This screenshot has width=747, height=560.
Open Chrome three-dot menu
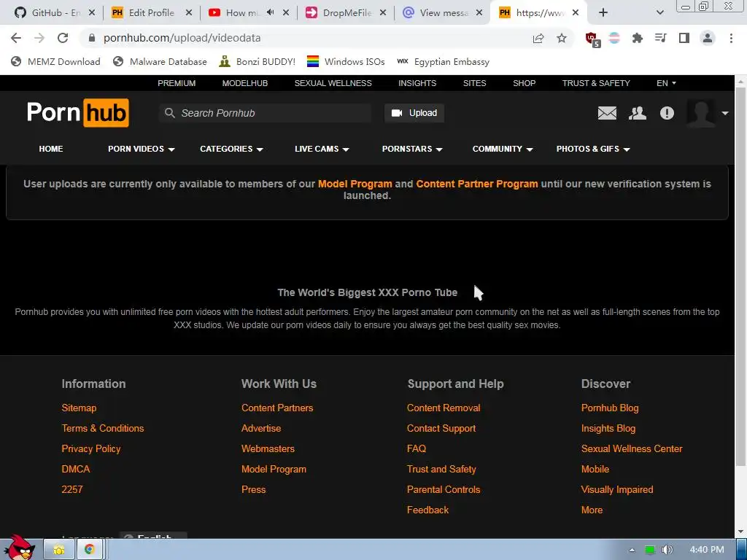point(731,38)
